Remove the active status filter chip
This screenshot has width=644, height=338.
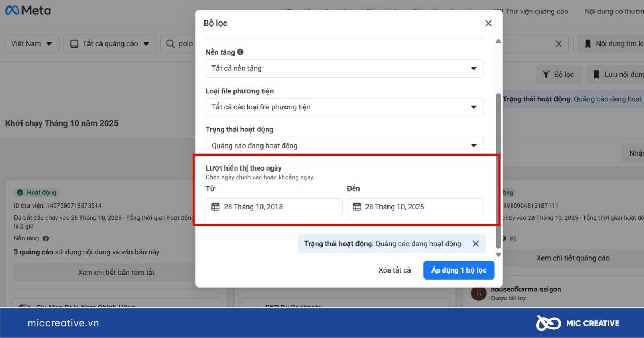pyautogui.click(x=475, y=243)
